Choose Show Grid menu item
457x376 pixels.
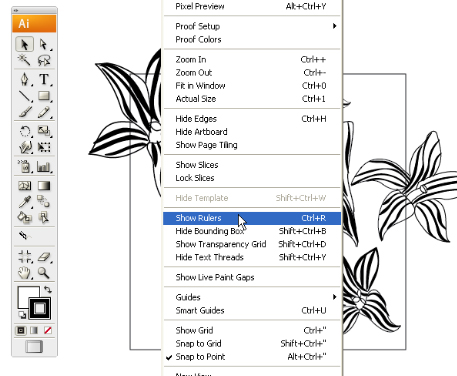[252, 330]
